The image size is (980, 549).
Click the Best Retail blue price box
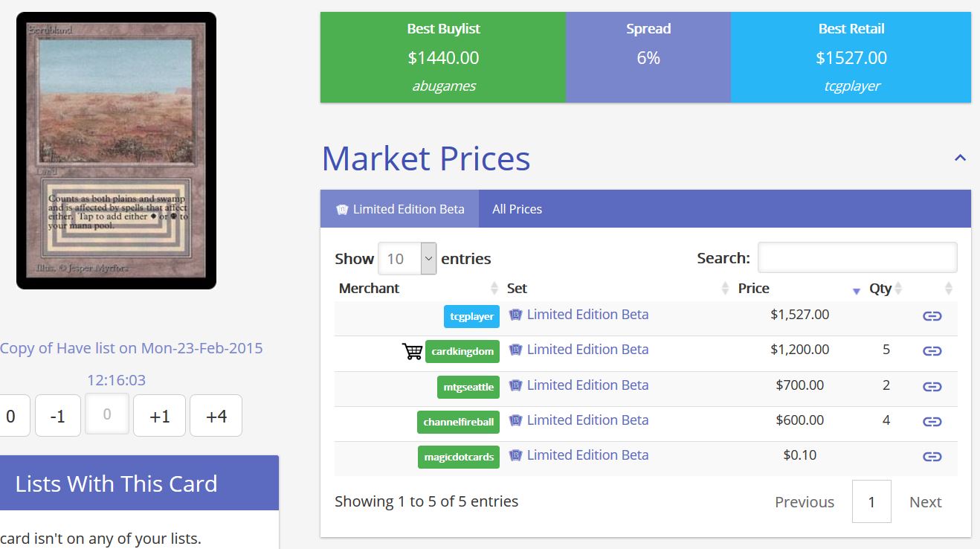coord(851,58)
